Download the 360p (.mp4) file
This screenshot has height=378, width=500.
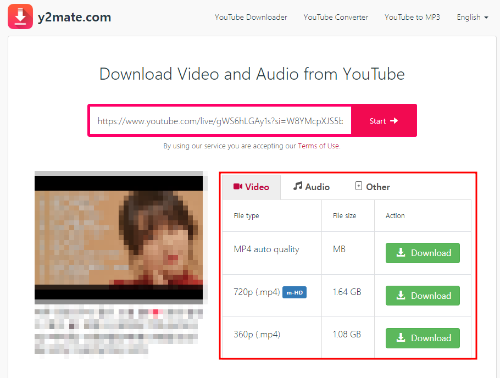[423, 338]
